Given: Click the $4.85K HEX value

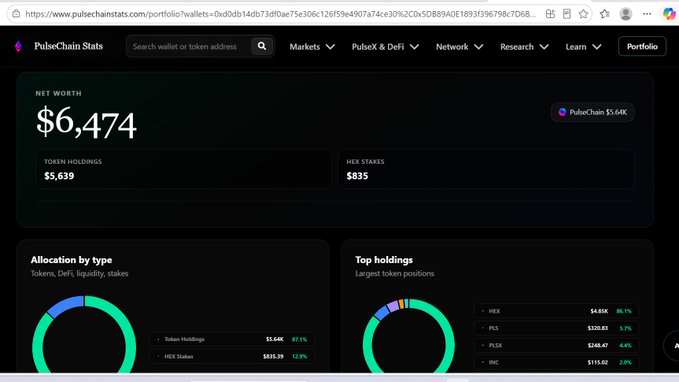Looking at the screenshot, I should tap(599, 311).
